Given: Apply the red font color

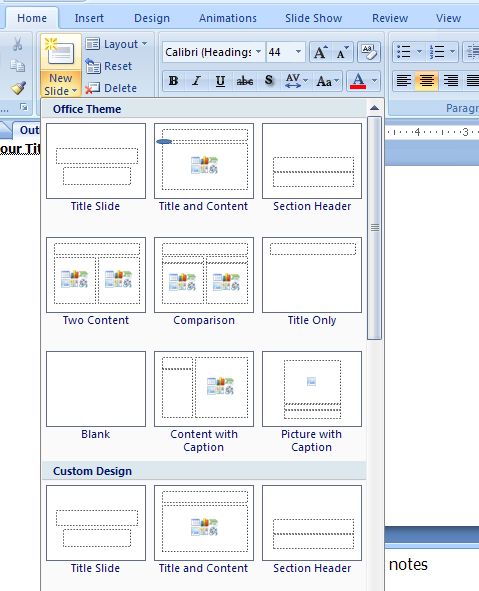Looking at the screenshot, I should (x=358, y=81).
